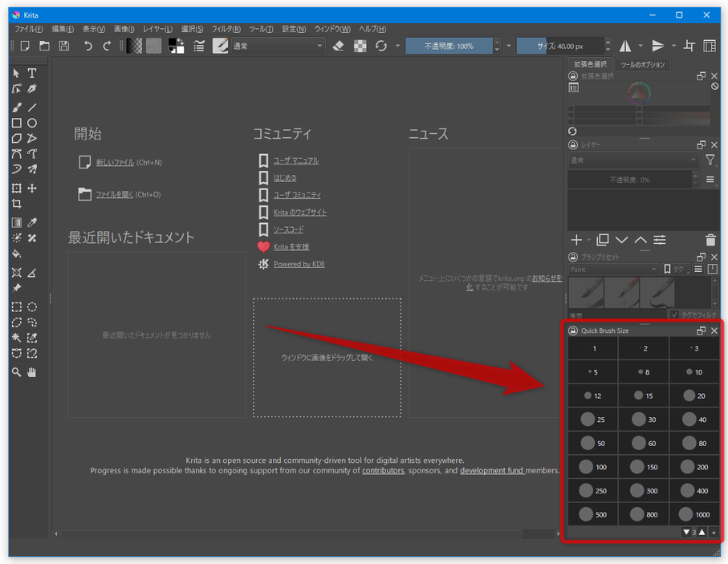The height and width of the screenshot is (564, 728).
Task: Select the Freehand Brush tool
Action: click(17, 108)
